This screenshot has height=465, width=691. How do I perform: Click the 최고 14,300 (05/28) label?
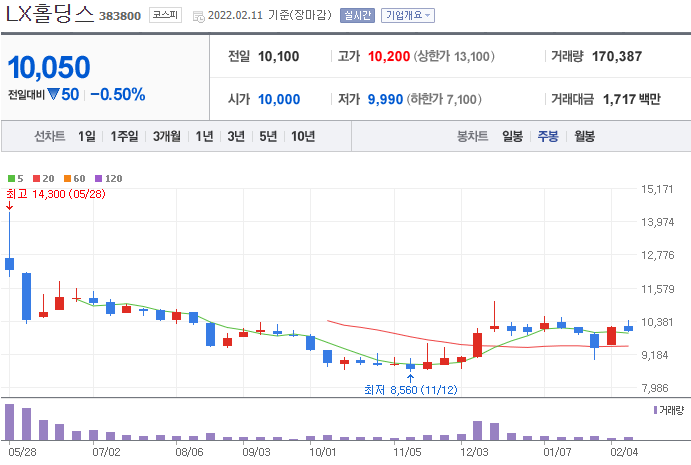(x=56, y=194)
